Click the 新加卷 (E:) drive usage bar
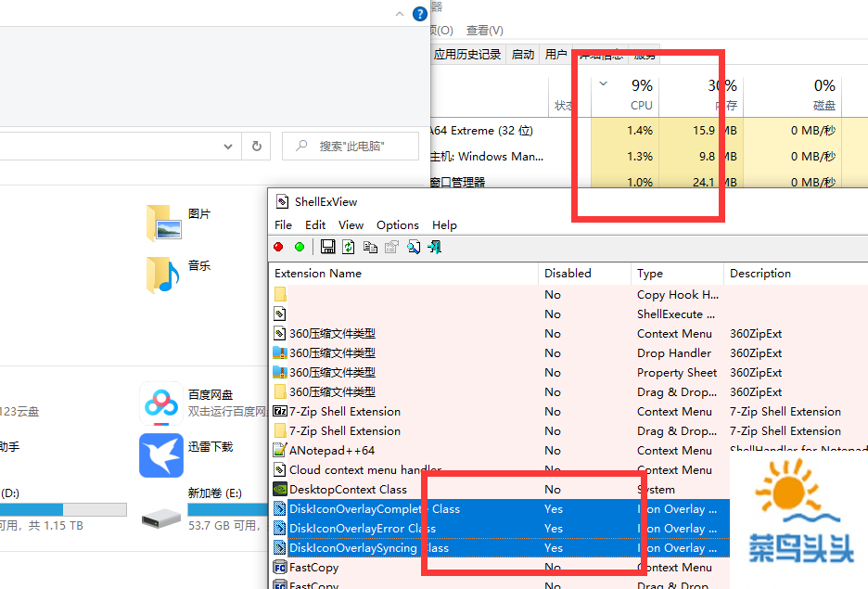The height and width of the screenshot is (589, 868). 227,509
